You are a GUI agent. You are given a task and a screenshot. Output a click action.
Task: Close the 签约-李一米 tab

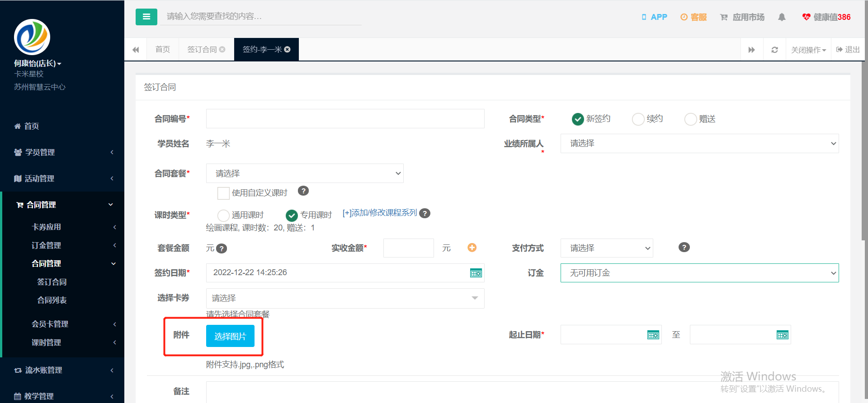click(x=287, y=49)
